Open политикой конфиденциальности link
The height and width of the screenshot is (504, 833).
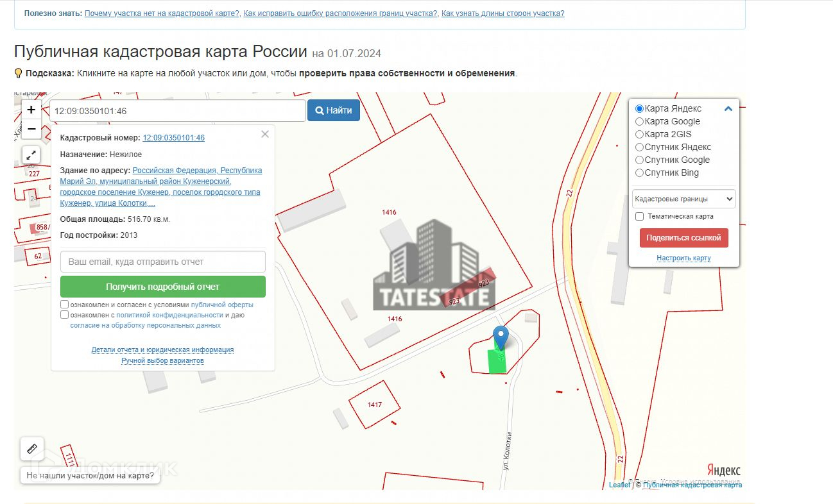(x=170, y=315)
